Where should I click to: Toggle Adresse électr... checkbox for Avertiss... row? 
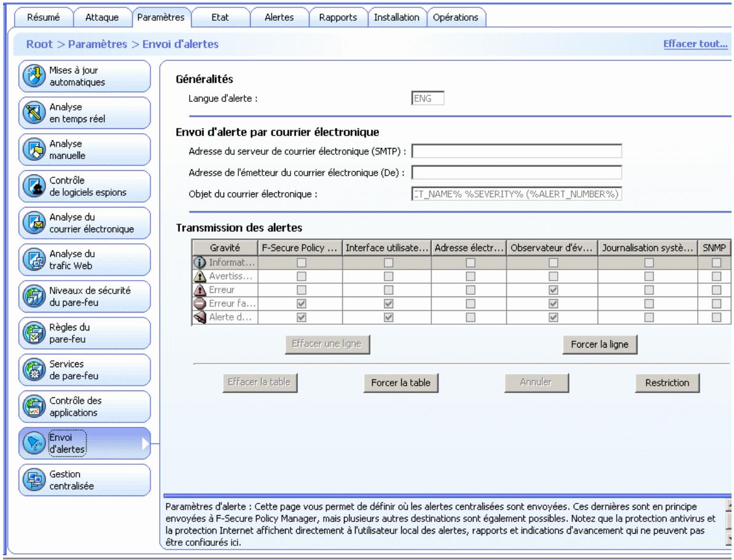point(470,276)
